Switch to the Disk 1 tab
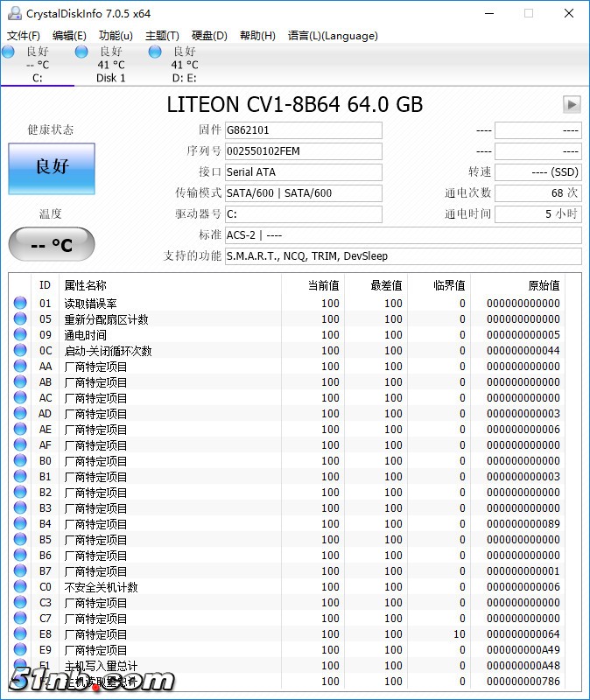The width and height of the screenshot is (590, 700). click(x=111, y=65)
